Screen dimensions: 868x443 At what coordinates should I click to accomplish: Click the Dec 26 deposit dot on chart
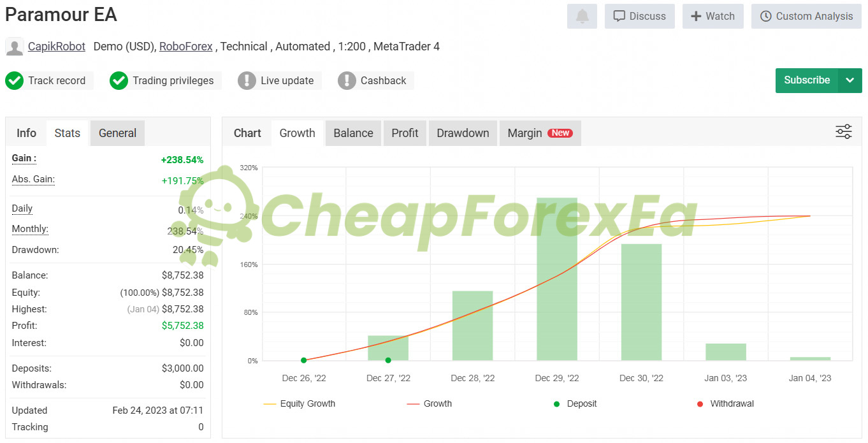point(303,361)
